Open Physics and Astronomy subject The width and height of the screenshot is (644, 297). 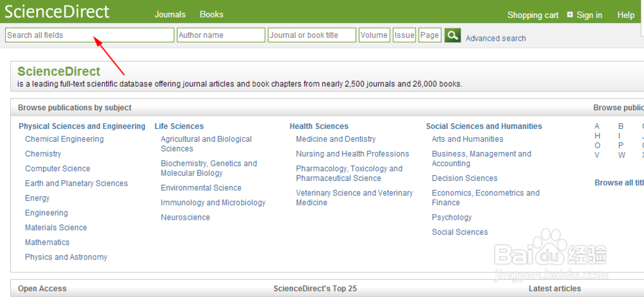66,257
